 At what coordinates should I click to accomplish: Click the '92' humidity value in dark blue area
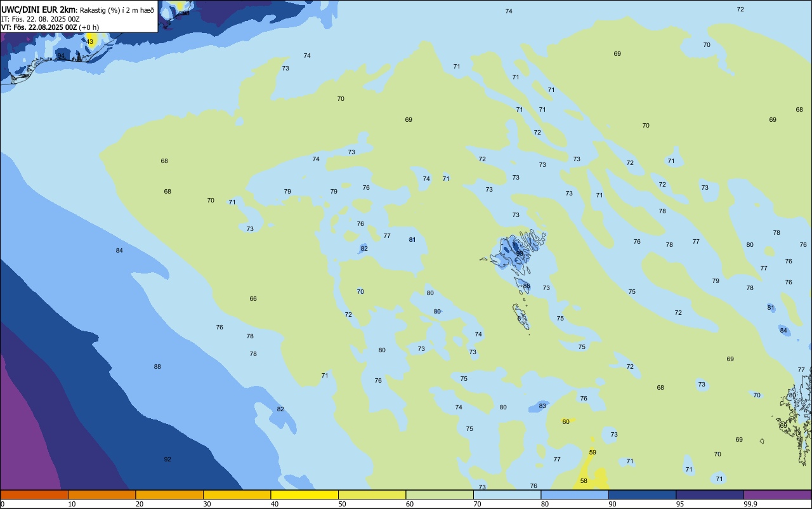pyautogui.click(x=167, y=459)
